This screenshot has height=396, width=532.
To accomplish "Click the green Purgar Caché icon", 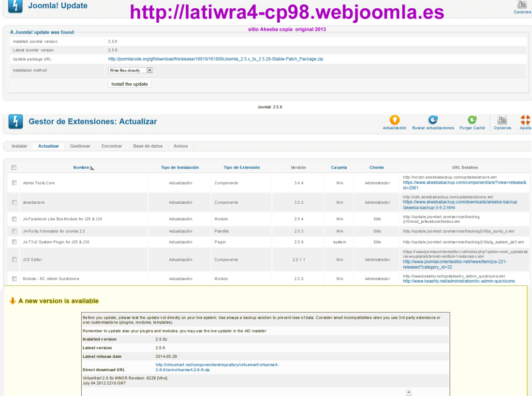I will pyautogui.click(x=472, y=120).
